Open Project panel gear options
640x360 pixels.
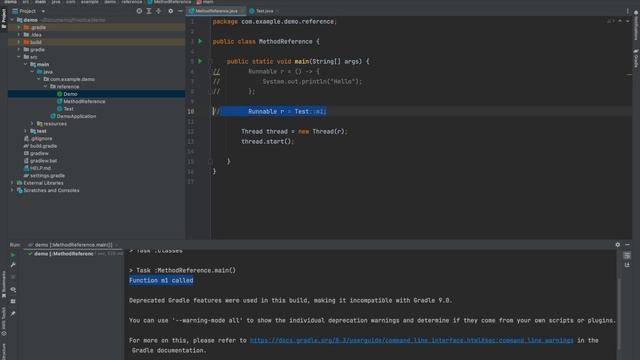tap(171, 11)
